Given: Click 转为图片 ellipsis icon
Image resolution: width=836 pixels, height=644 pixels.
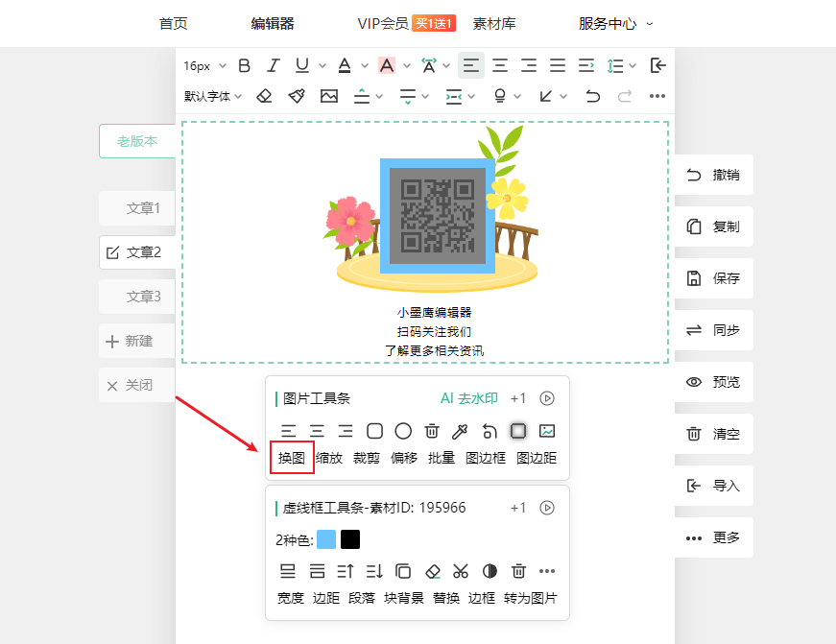Looking at the screenshot, I should 547,571.
